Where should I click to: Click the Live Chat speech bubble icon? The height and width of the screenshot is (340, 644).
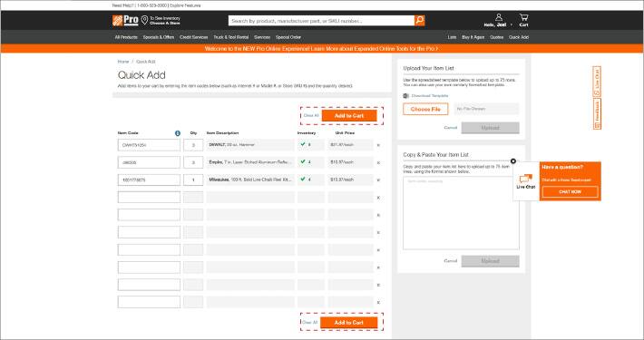(526, 179)
